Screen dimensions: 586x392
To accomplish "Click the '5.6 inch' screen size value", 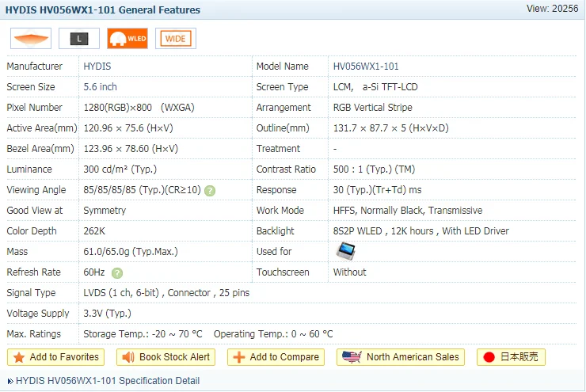I will 100,87.
